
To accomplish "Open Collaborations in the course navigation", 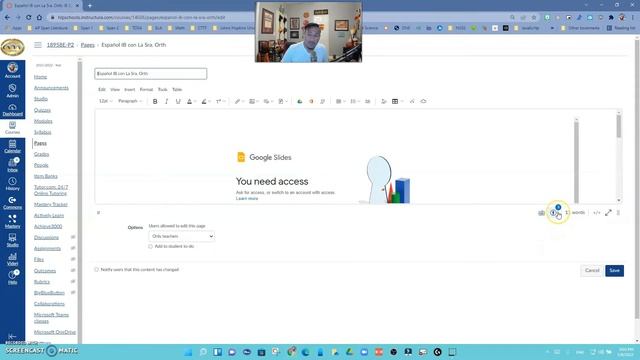I will pos(49,304).
